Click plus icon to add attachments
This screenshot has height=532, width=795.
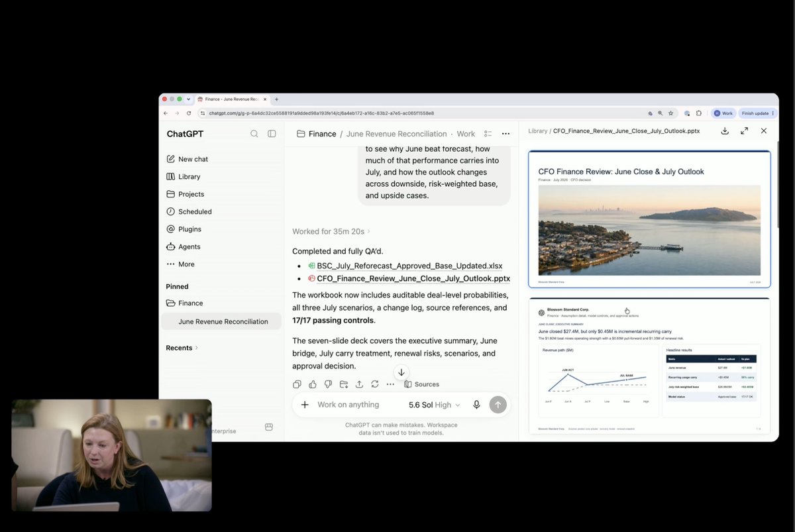pos(305,405)
